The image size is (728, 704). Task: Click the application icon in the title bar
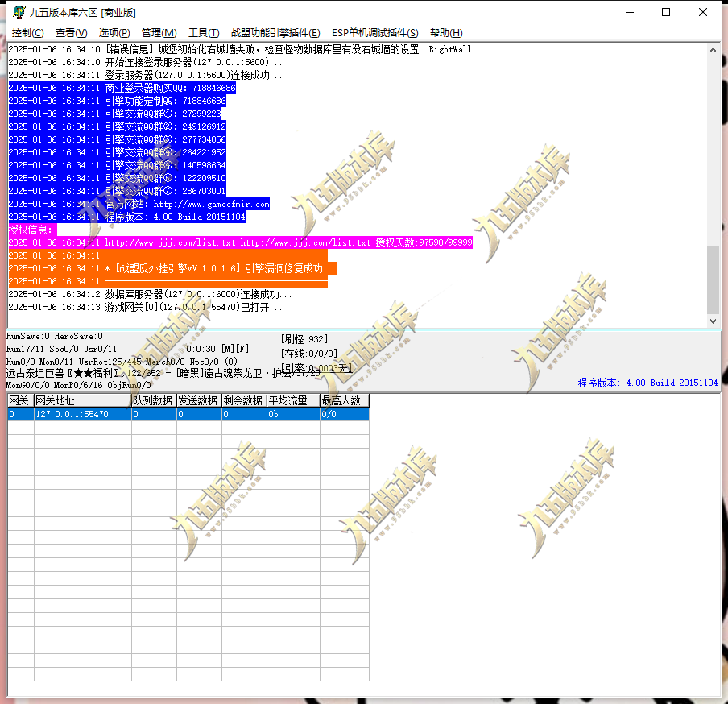[x=19, y=12]
